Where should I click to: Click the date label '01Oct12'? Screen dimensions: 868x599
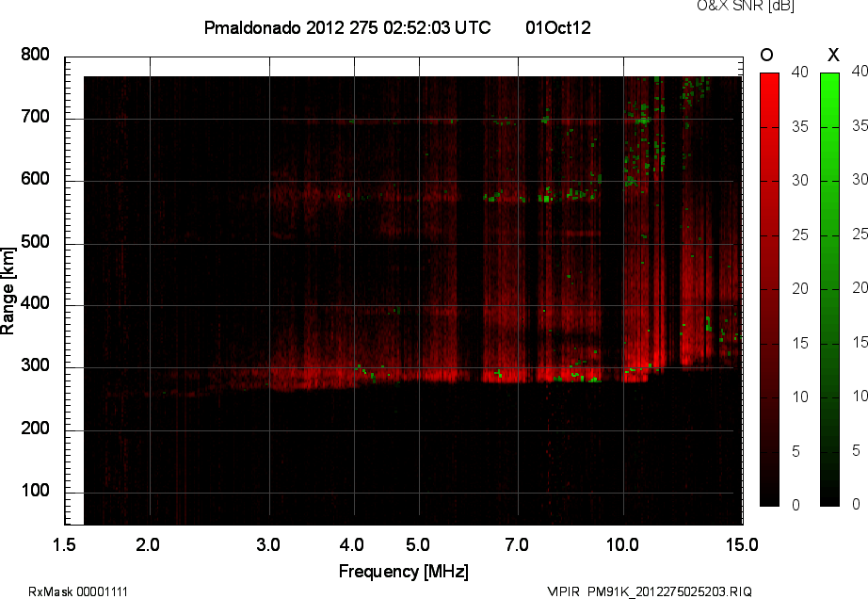[558, 27]
